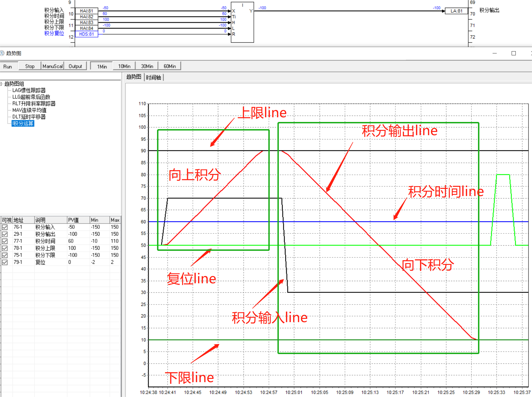Toggle visibility checkbox for 积分输出 29-1
The image size is (532, 397).
5,234
